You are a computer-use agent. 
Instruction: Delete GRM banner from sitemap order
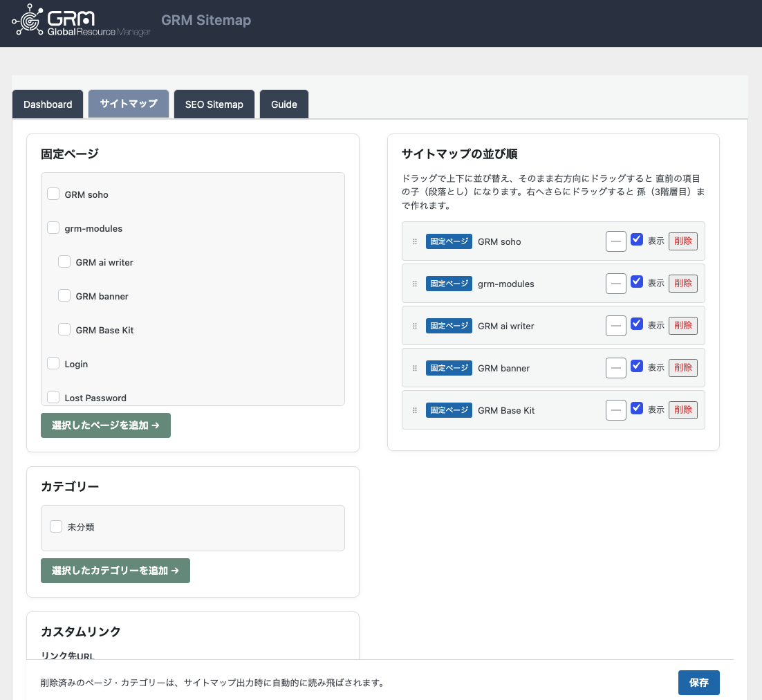click(682, 367)
